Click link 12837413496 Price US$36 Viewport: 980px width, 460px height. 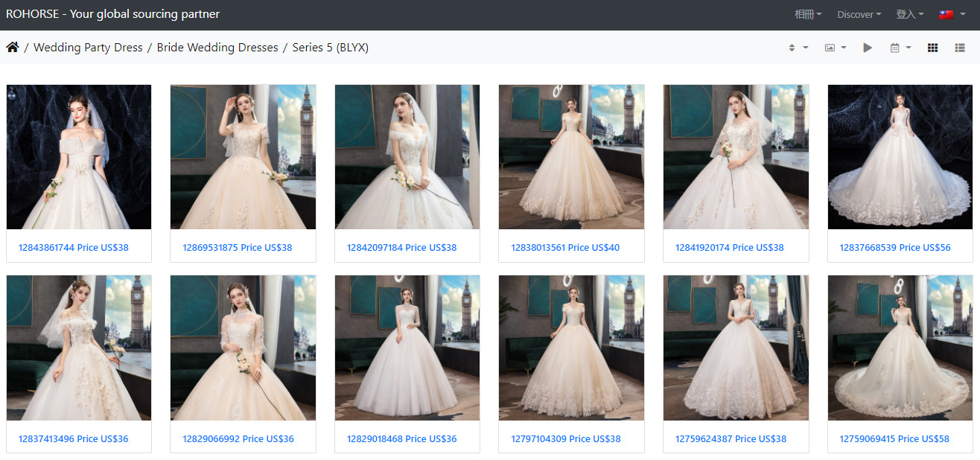pyautogui.click(x=73, y=438)
